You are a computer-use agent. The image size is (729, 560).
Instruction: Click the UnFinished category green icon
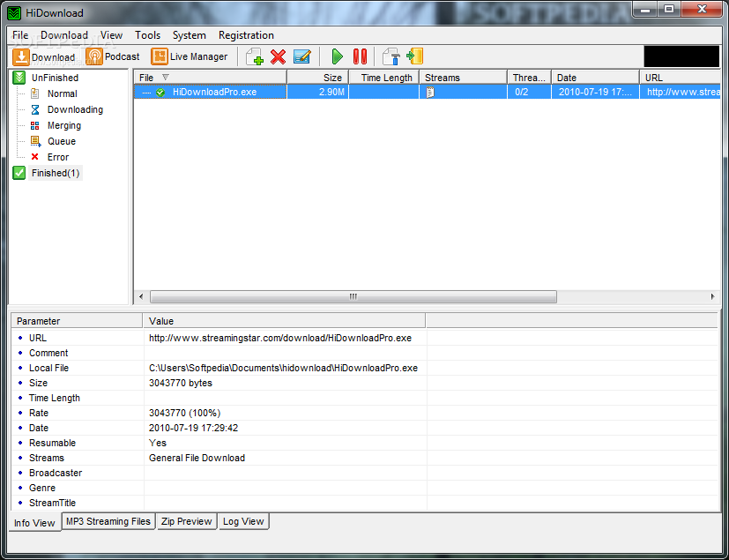click(19, 78)
